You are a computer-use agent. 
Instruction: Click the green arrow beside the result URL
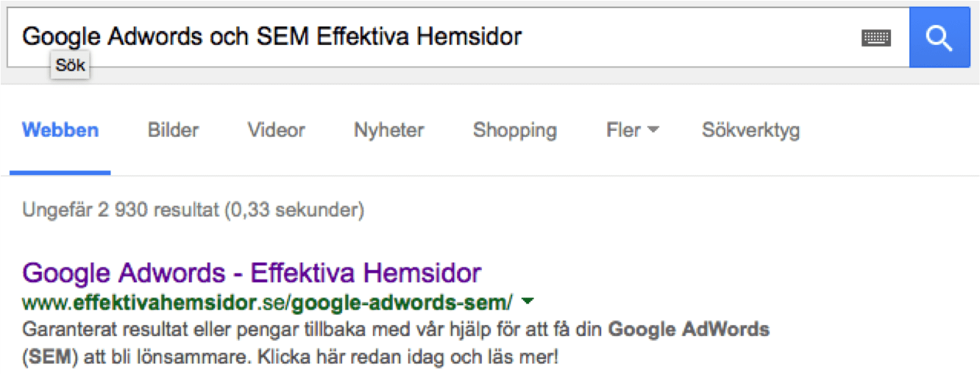[527, 301]
